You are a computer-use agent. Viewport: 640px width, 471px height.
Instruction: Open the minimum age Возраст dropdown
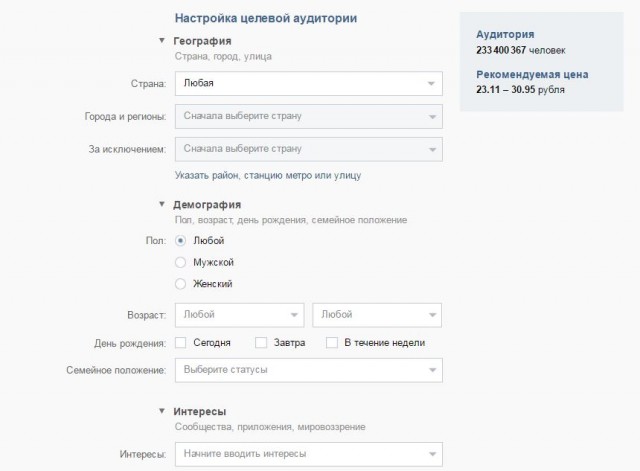point(240,315)
